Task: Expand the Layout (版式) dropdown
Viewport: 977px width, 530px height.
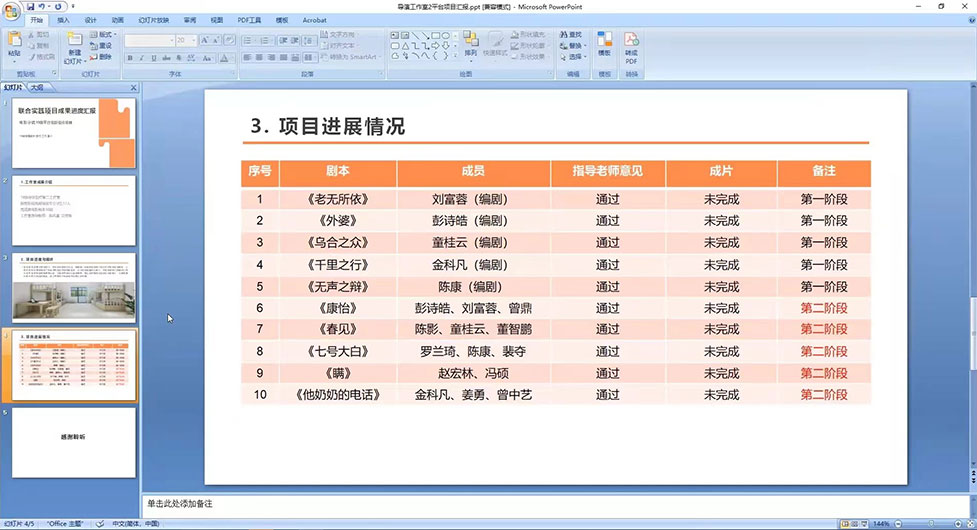Action: (x=105, y=34)
